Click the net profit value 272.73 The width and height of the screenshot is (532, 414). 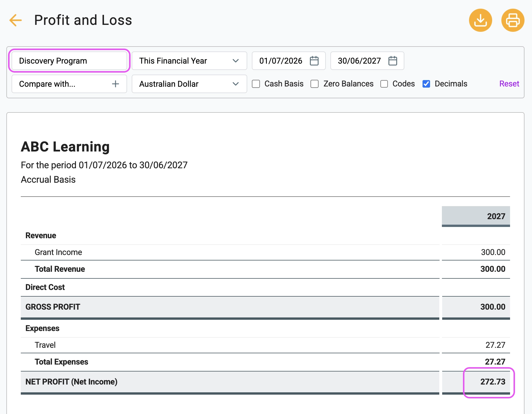pos(493,382)
